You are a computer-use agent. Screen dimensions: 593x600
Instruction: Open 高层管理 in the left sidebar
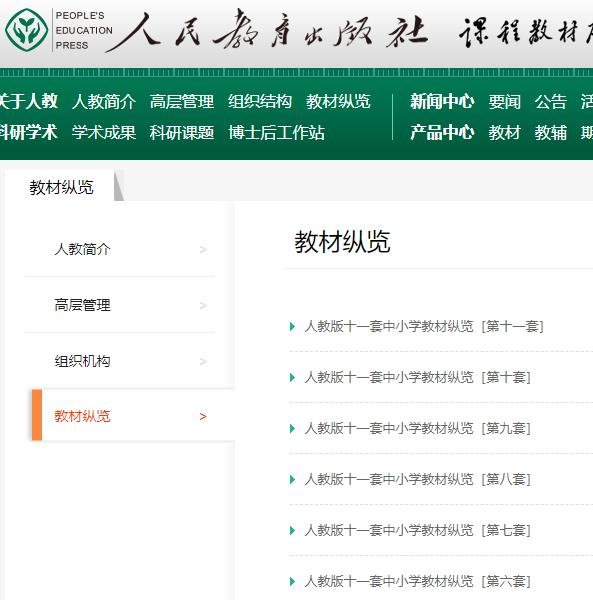[82, 305]
